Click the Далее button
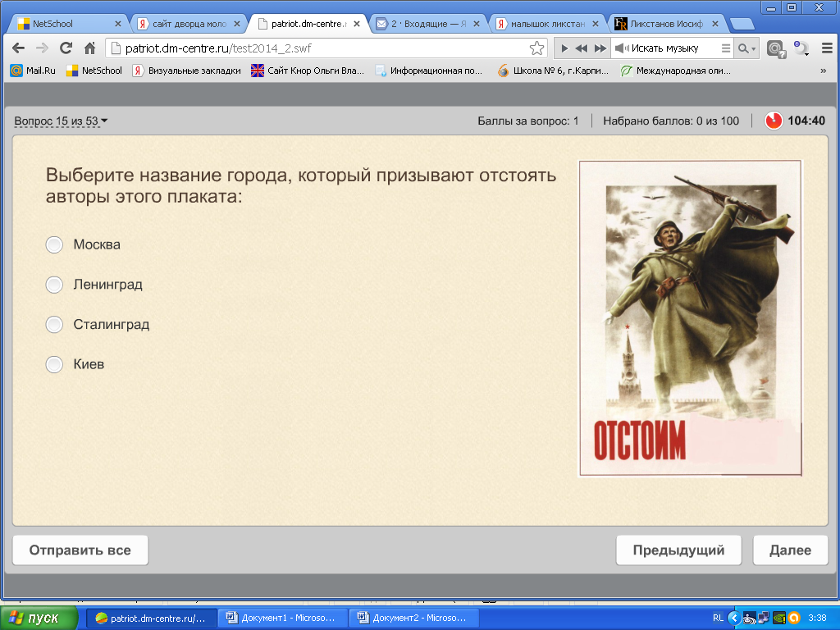The image size is (840, 630). pos(790,550)
